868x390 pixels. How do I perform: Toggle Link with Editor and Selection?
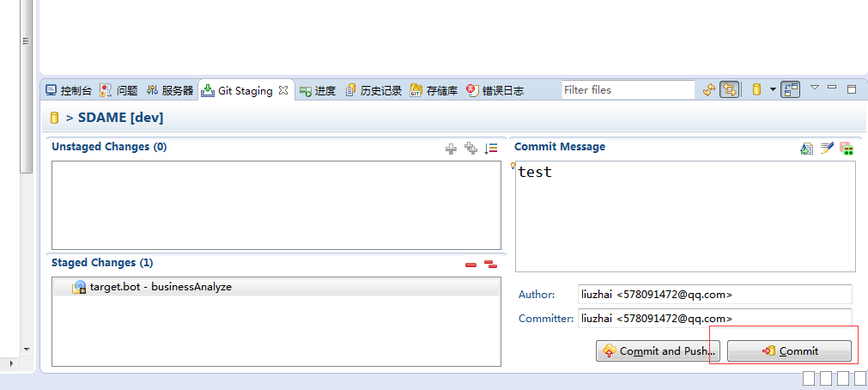[729, 90]
